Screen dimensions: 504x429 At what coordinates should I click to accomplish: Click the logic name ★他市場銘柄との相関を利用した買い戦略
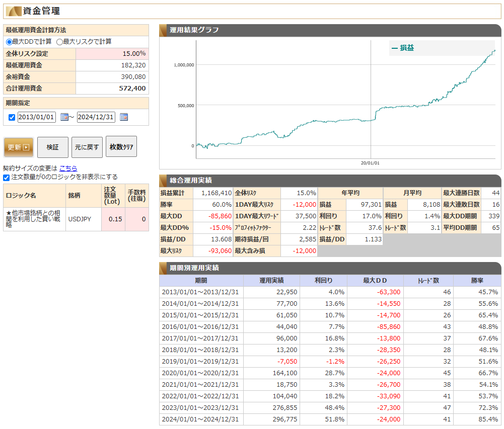(33, 219)
